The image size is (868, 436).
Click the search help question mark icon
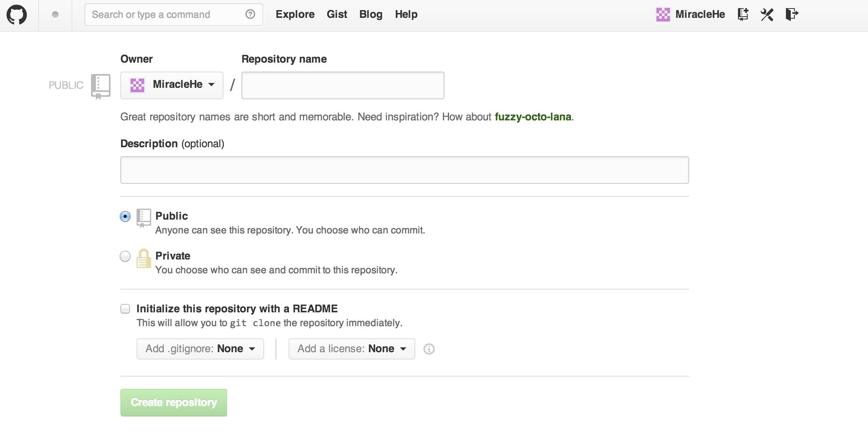click(x=250, y=15)
